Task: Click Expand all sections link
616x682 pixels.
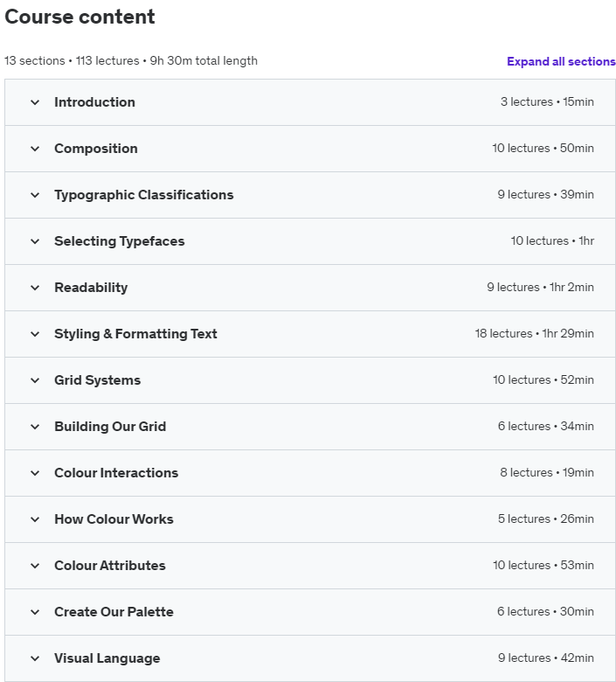Action: coord(561,61)
